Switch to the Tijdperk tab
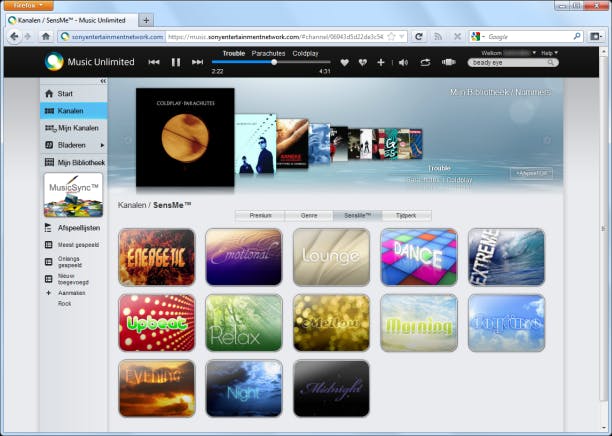612x436 pixels. point(406,215)
